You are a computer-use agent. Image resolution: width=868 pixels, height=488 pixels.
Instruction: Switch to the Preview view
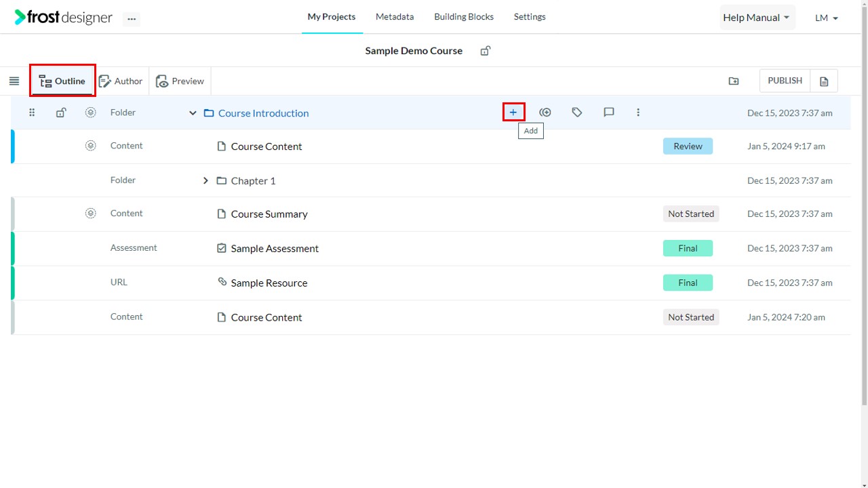tap(180, 81)
